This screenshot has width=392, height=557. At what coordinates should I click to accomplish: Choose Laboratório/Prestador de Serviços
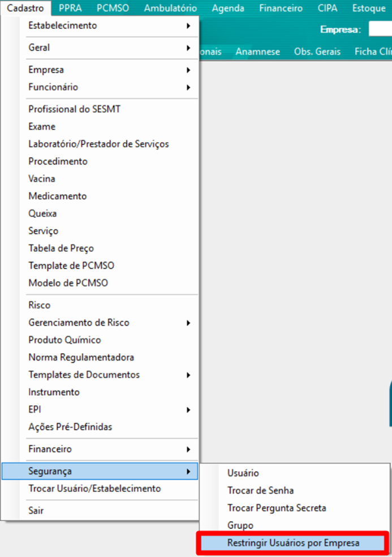pyautogui.click(x=100, y=144)
